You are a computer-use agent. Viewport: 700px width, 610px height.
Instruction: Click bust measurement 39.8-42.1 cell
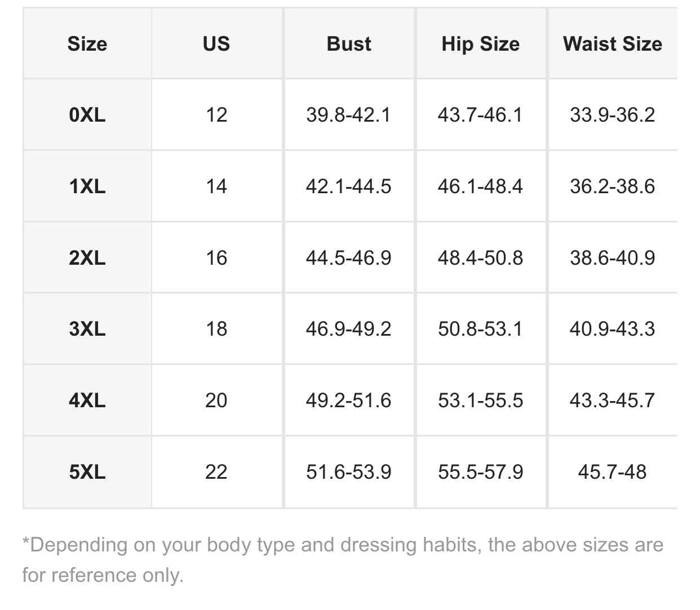[x=349, y=115]
